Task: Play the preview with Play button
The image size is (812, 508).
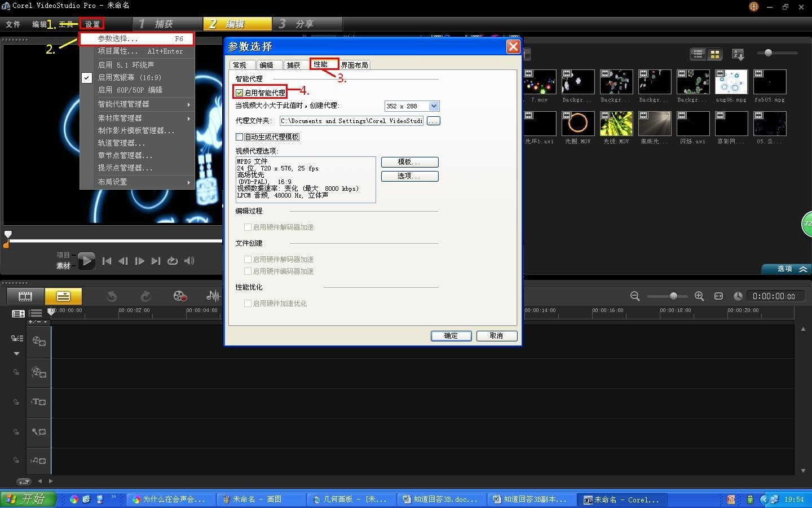Action: coord(86,261)
